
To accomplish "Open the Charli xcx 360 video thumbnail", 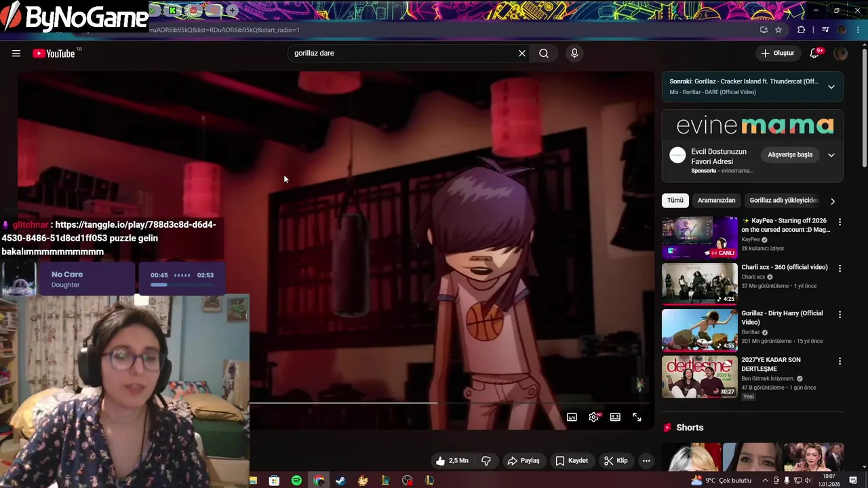I will click(700, 283).
